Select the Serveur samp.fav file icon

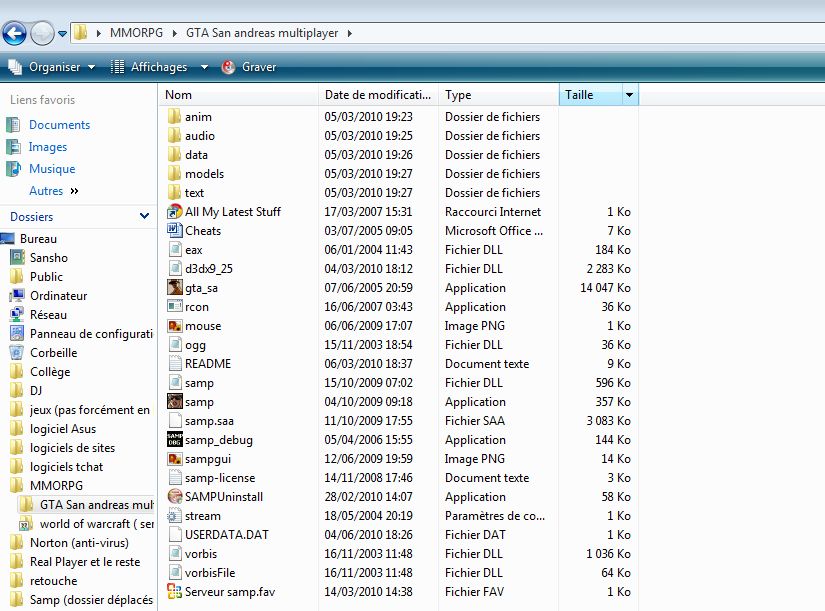[175, 592]
